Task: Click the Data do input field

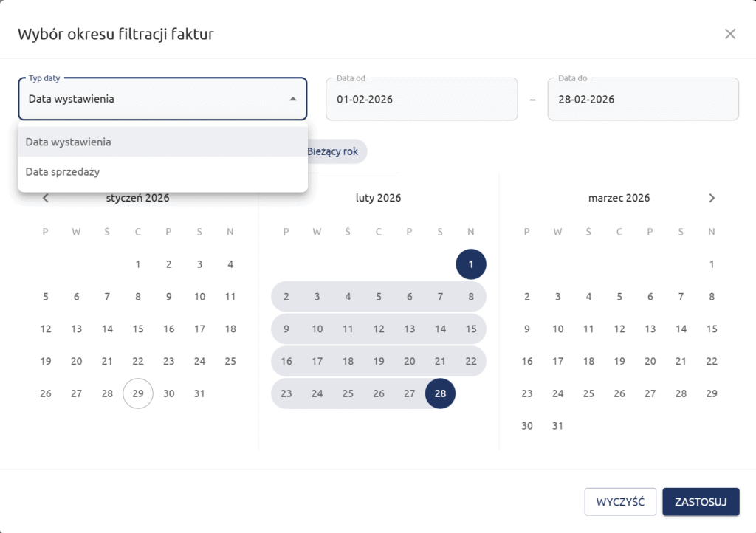Action: point(642,99)
